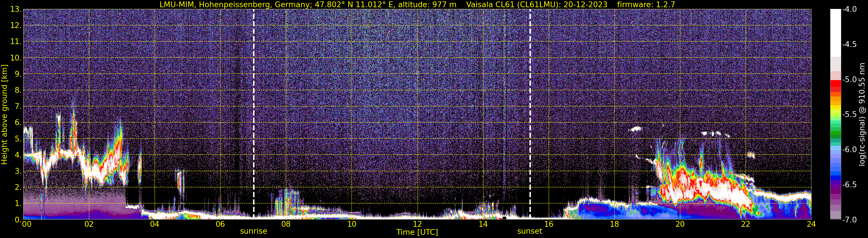Click the dashed white sunset marker line

click(x=530, y=114)
